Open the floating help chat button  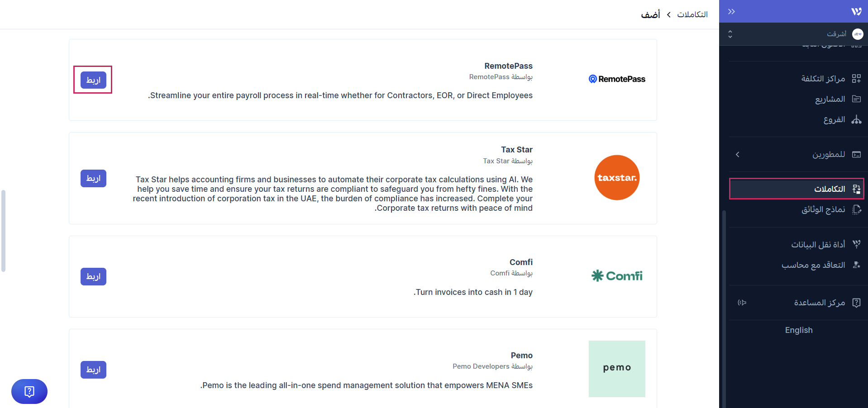[29, 391]
